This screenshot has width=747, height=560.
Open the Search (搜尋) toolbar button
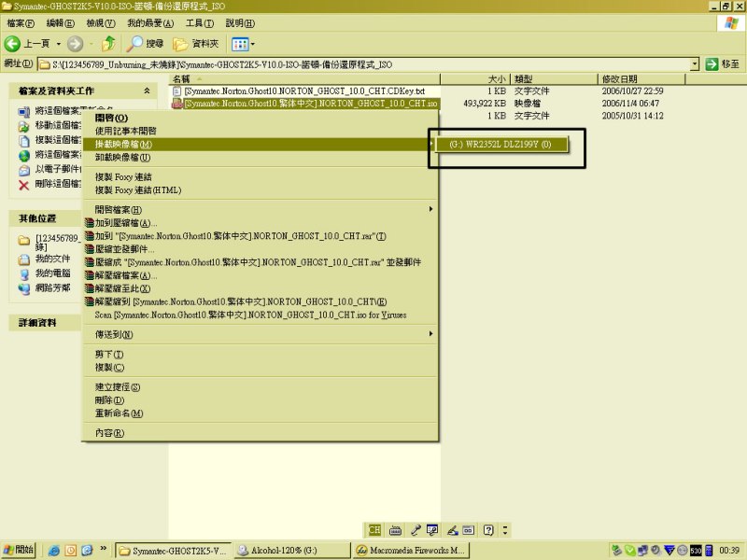tap(145, 44)
